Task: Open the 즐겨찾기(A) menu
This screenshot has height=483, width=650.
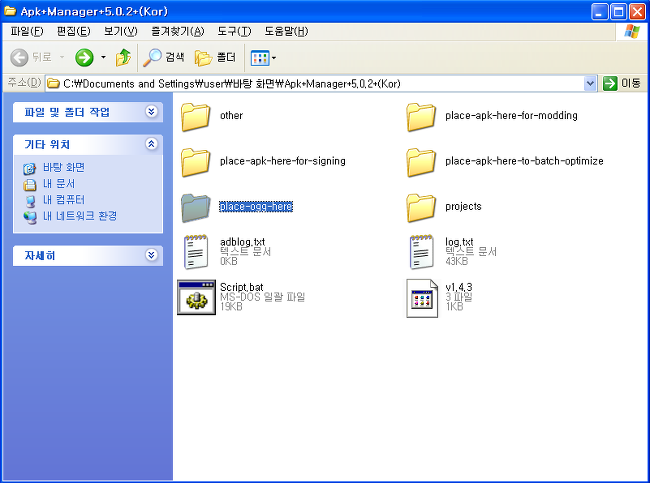Action: click(x=177, y=32)
